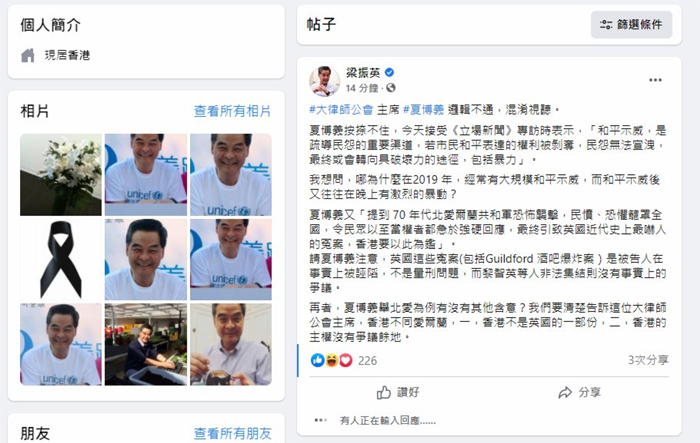This screenshot has height=443, width=700.
Task: Click the blue verified badge beside the name
Action: 389,72
